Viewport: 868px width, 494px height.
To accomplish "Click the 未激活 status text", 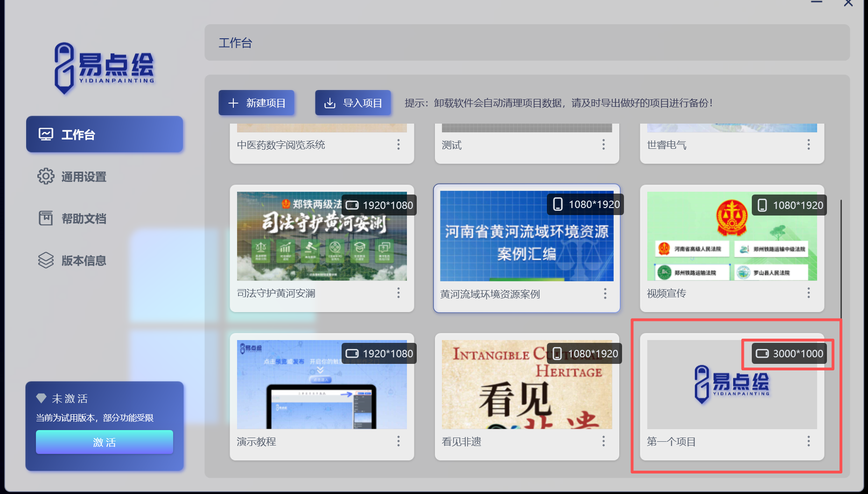I will (x=70, y=398).
